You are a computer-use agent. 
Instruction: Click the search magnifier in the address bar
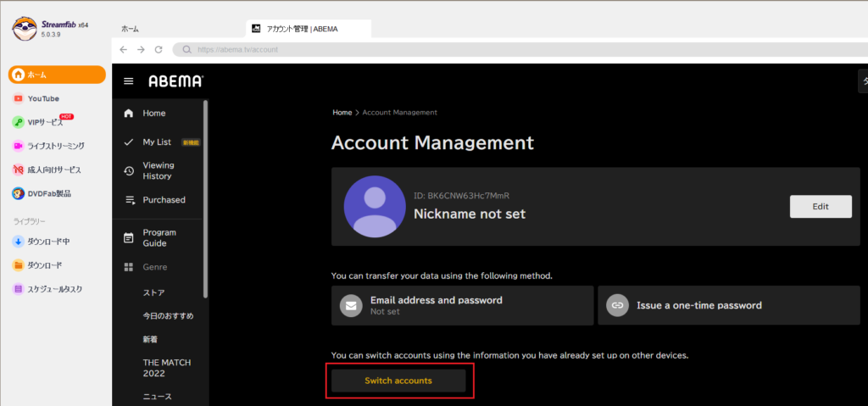pos(186,49)
